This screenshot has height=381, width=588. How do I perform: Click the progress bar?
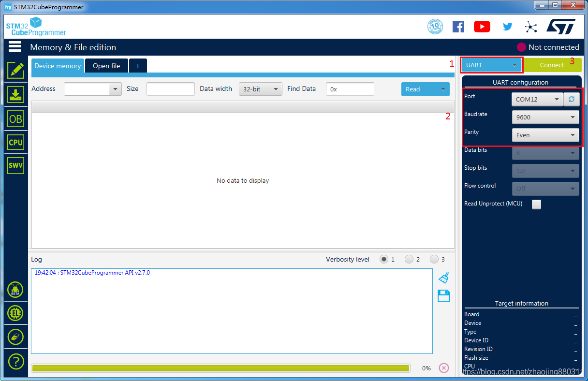220,368
